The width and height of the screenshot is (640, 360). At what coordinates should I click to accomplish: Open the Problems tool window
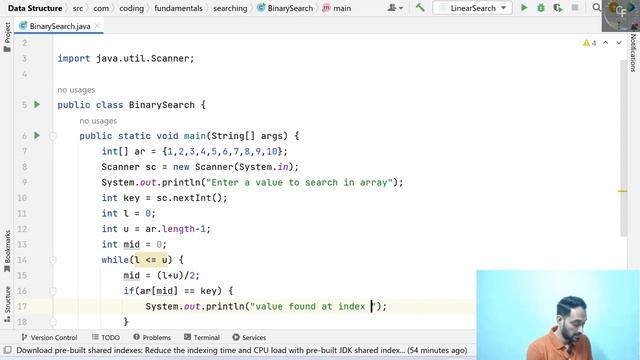[x=152, y=338]
